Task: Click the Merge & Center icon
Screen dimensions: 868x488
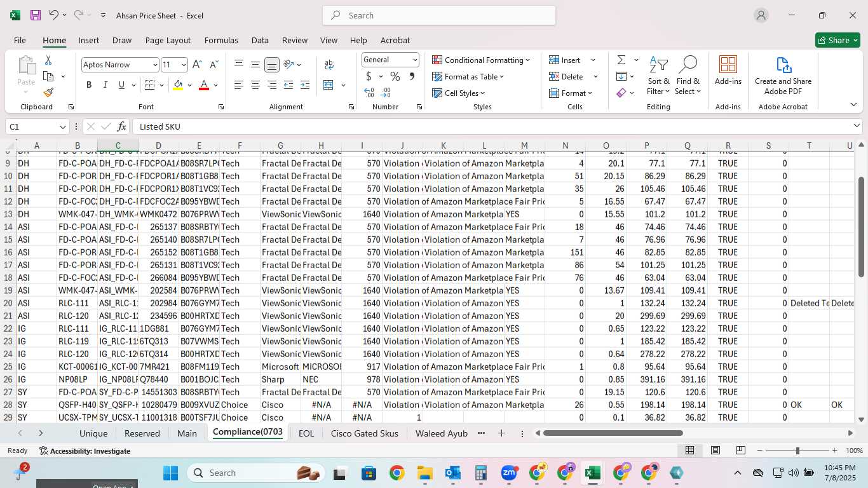Action: (329, 85)
